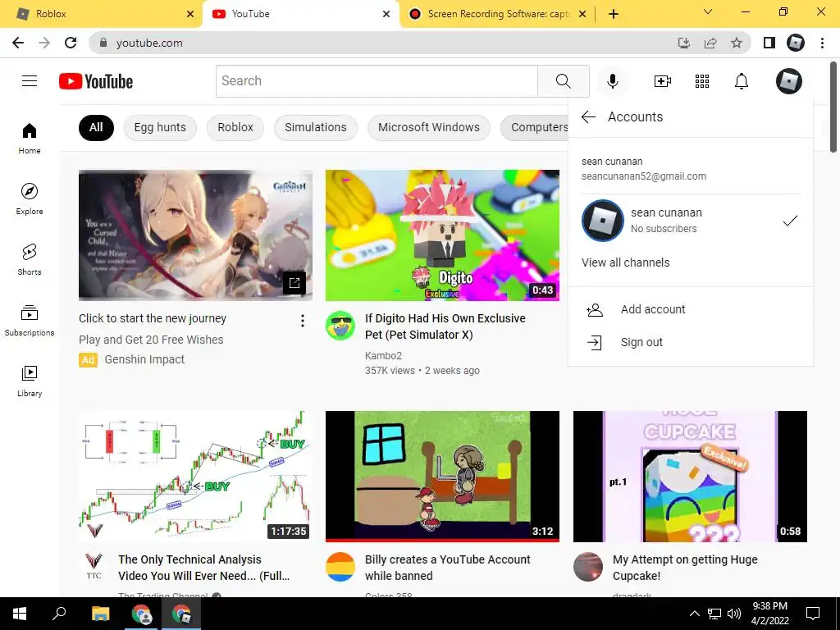840x630 pixels.
Task: Select the Microsoft Windows filter chip
Action: (x=428, y=127)
